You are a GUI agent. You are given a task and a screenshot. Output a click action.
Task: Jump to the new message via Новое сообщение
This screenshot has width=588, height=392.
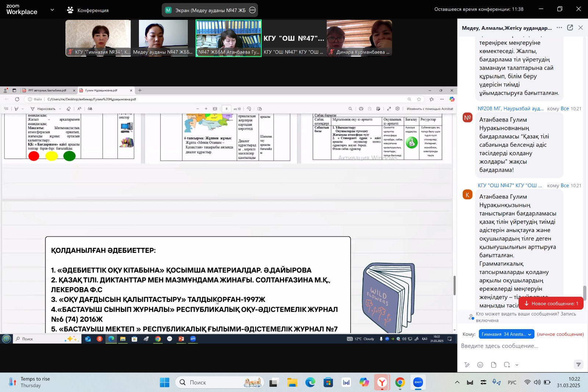(551, 303)
